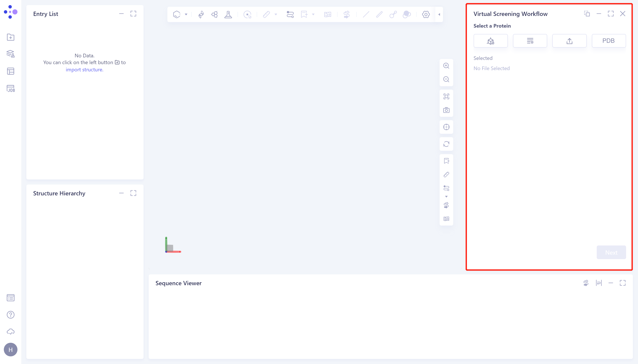Expand the Sequence Viewer to fullscreen
This screenshot has width=638, height=364.
(623, 283)
